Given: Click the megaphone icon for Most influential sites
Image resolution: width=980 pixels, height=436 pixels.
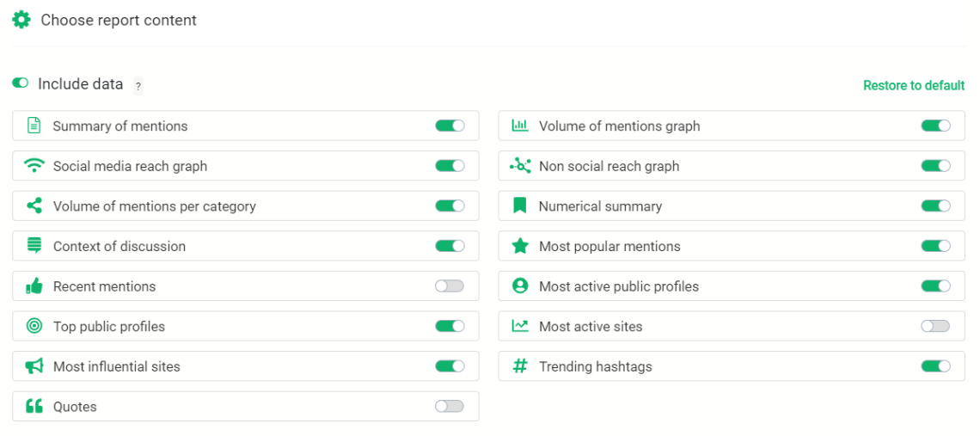Looking at the screenshot, I should 34,366.
